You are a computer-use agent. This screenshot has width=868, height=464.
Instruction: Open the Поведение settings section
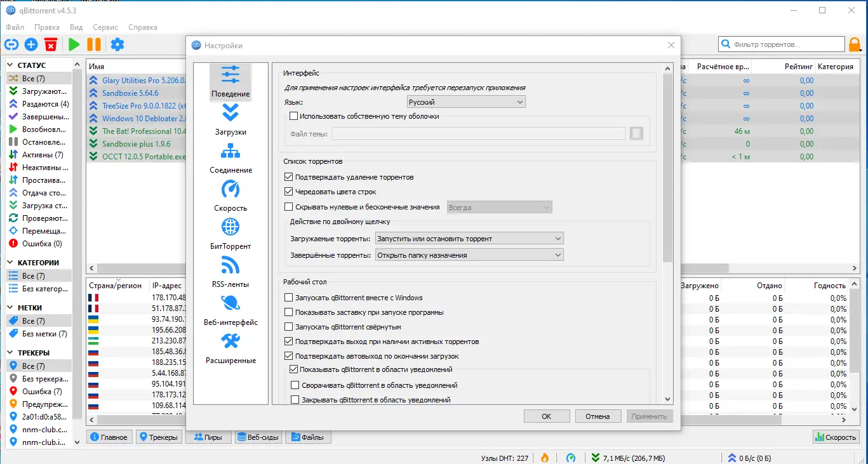[230, 81]
